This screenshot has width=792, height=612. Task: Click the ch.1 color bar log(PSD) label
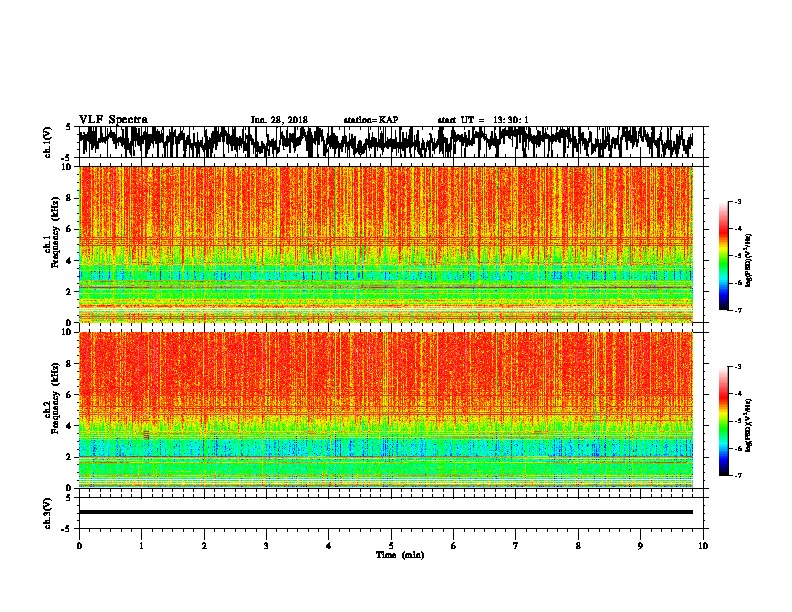click(x=748, y=261)
